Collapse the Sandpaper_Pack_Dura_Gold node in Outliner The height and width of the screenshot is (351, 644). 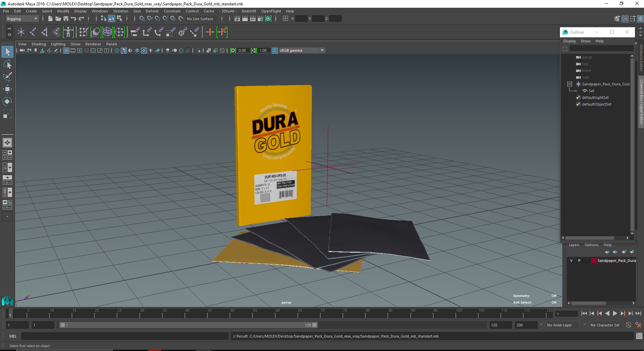[x=570, y=84]
